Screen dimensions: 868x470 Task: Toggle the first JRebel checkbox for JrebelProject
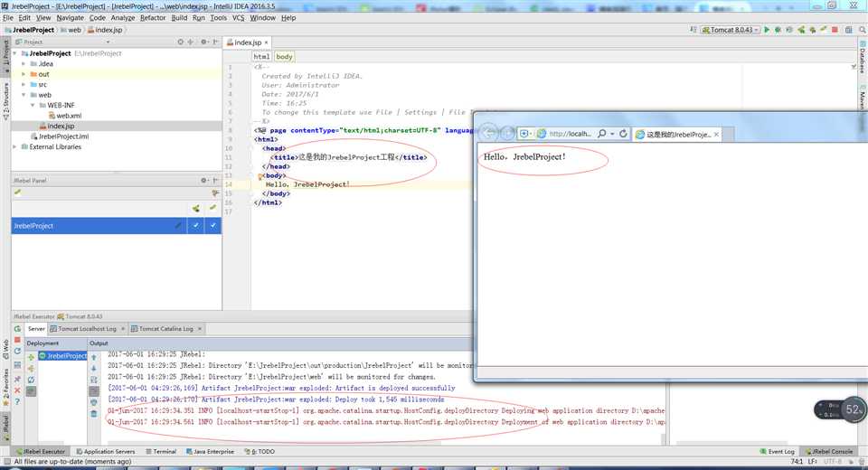tap(196, 225)
